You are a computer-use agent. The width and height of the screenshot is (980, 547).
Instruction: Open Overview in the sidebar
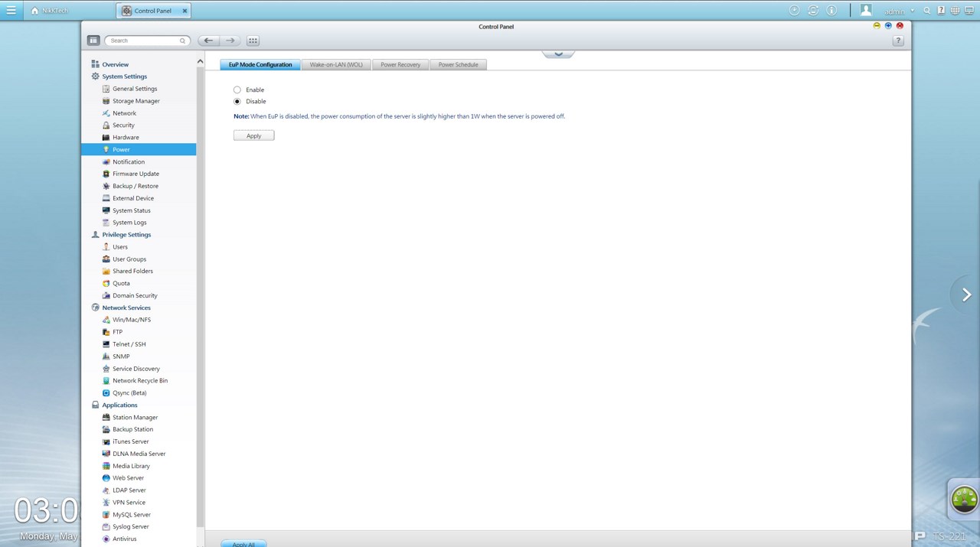pyautogui.click(x=116, y=64)
